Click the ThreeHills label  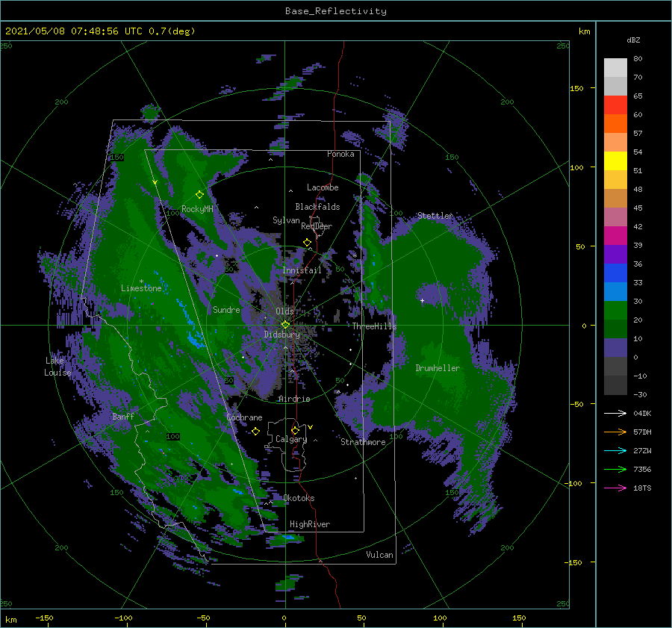tap(374, 326)
